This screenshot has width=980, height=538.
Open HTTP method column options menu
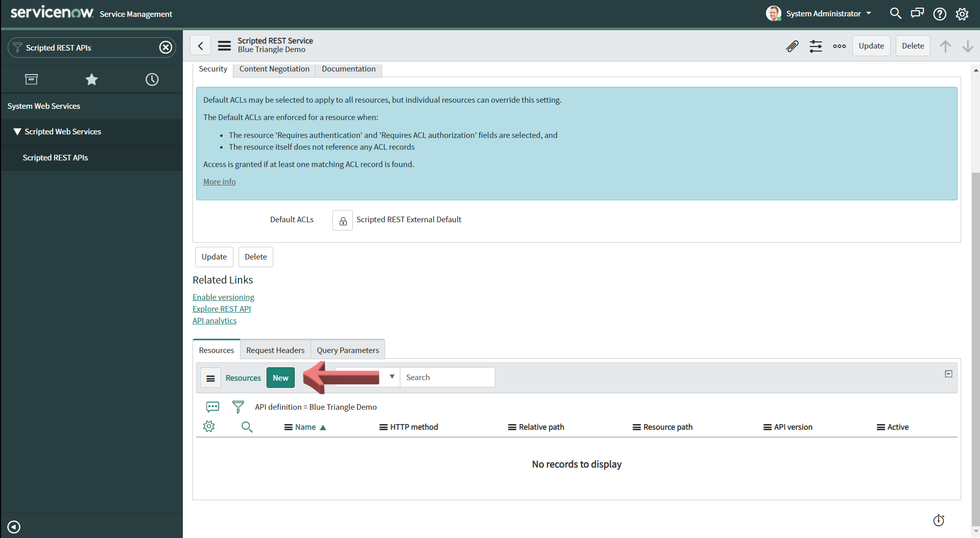383,427
